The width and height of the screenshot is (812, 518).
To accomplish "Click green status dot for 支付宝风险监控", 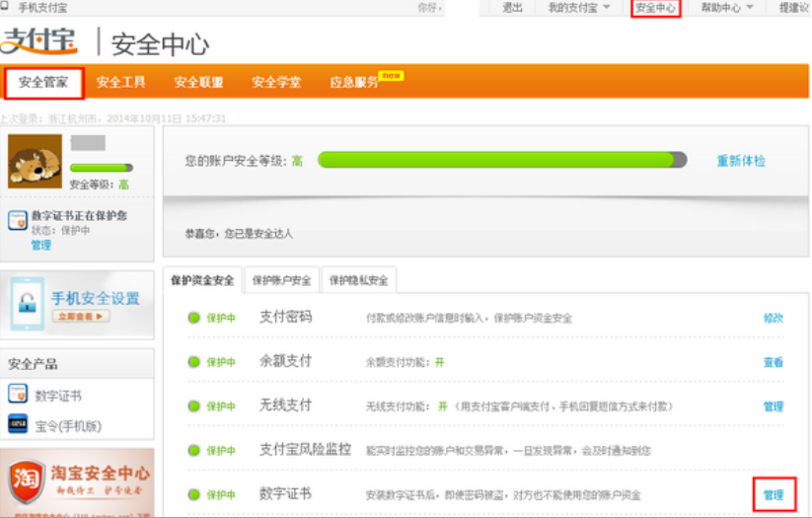I will tap(194, 451).
